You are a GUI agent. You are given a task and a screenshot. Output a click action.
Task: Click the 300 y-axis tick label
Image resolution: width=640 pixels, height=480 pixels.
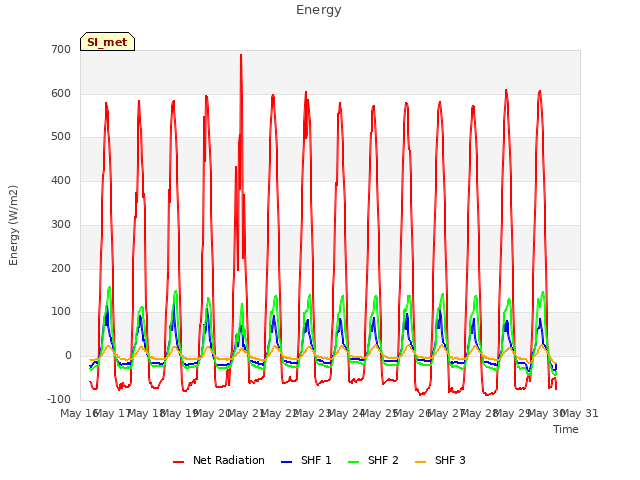[x=61, y=224]
